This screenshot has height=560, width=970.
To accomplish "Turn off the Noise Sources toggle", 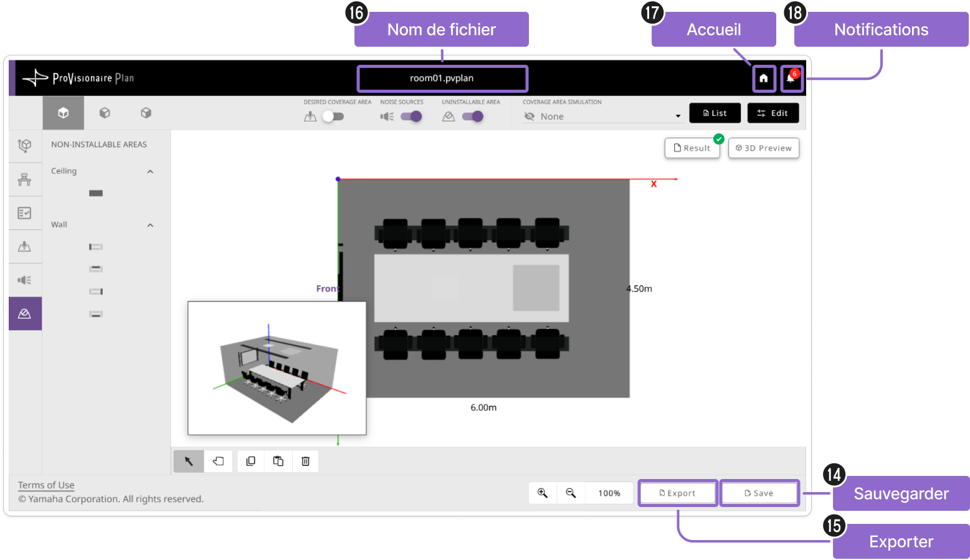I will 411,116.
